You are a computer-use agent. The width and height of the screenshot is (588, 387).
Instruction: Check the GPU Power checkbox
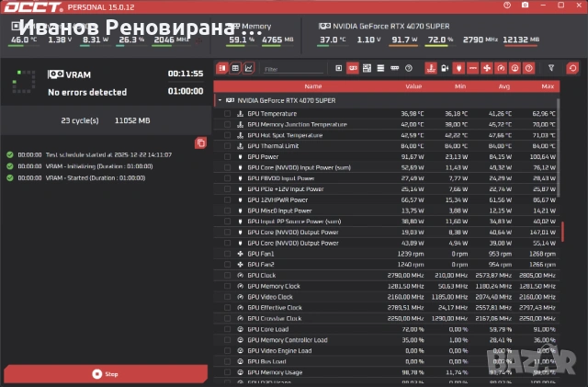[227, 157]
